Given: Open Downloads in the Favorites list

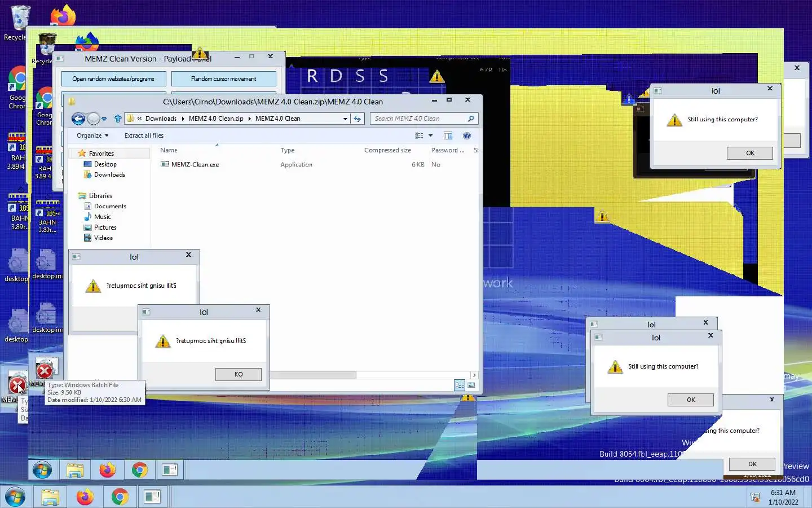Looking at the screenshot, I should pos(109,174).
